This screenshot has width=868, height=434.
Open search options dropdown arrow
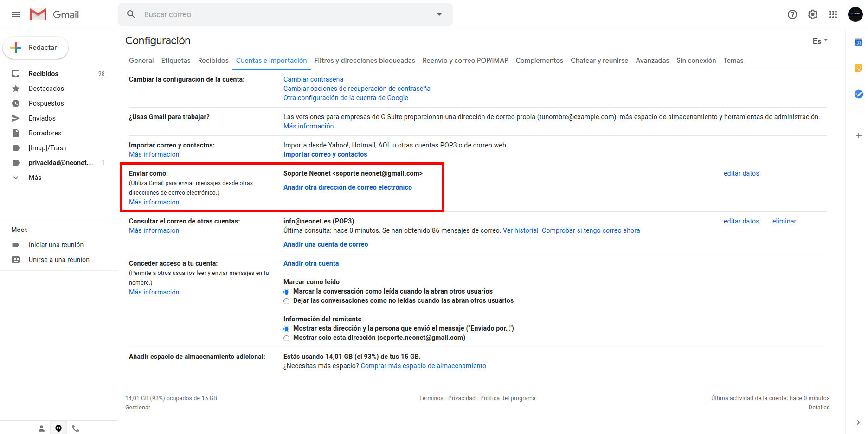pos(439,14)
